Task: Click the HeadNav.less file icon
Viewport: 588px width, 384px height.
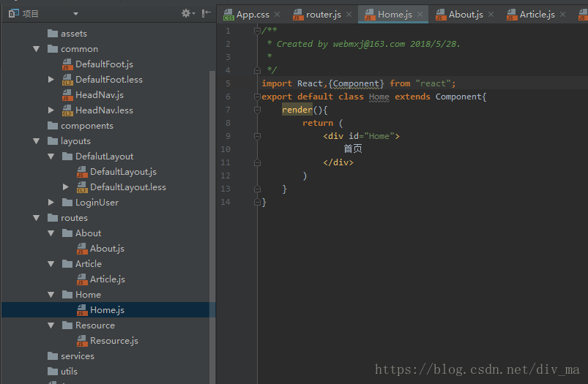Action: coord(67,110)
